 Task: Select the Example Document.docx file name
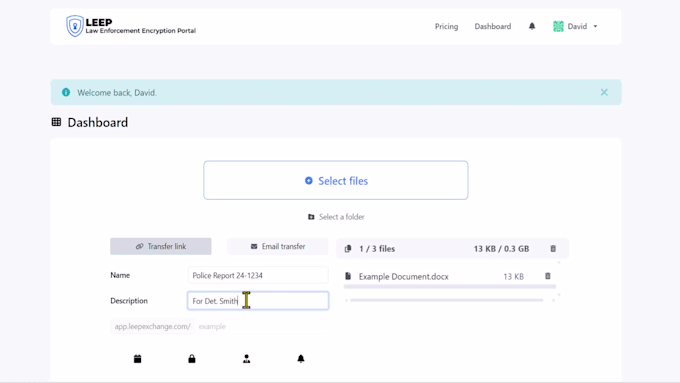(403, 277)
